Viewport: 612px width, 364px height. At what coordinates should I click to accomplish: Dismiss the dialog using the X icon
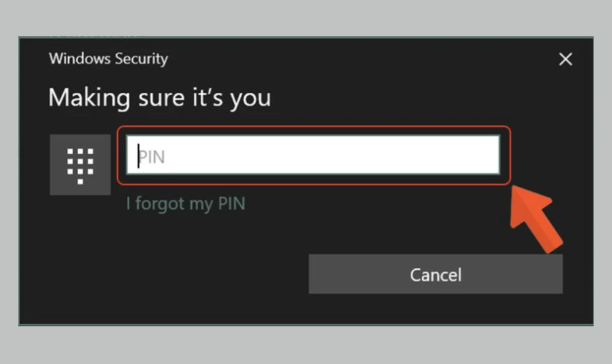[565, 59]
